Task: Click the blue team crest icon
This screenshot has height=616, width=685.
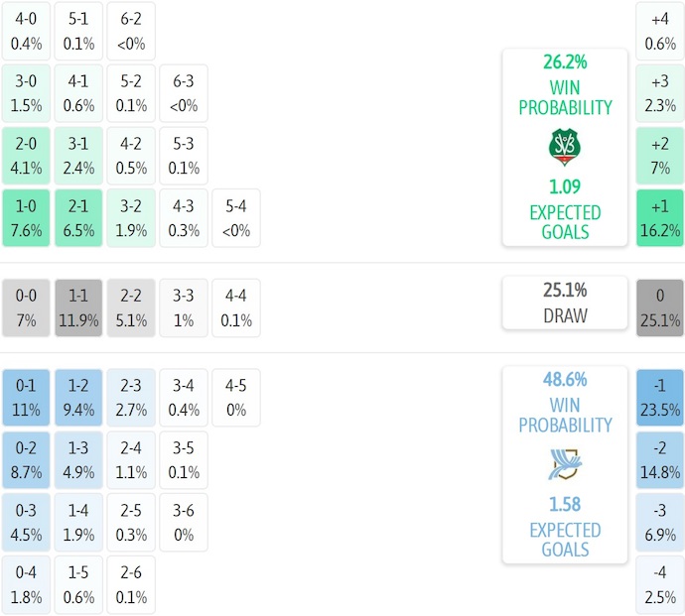Action: tap(564, 464)
